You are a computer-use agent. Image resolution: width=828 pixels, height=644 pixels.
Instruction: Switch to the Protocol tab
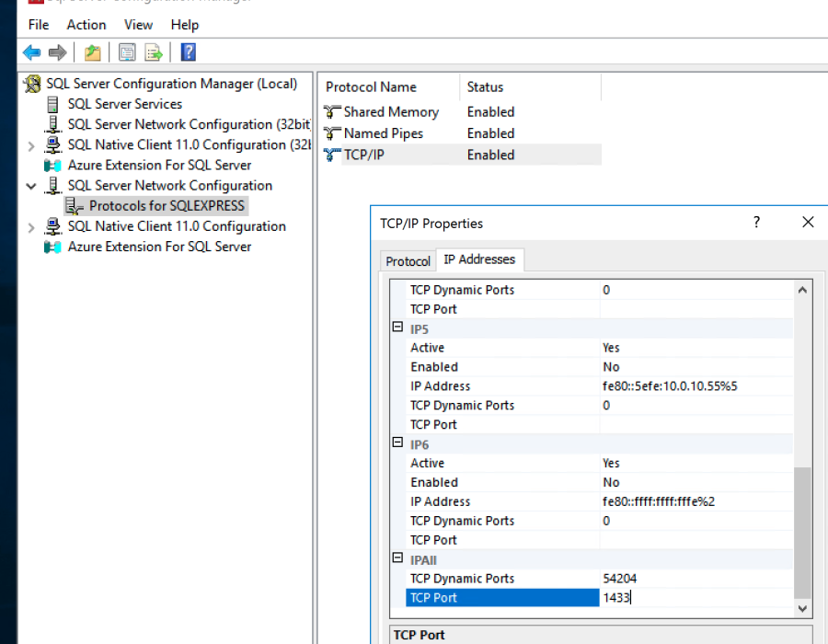pyautogui.click(x=408, y=261)
